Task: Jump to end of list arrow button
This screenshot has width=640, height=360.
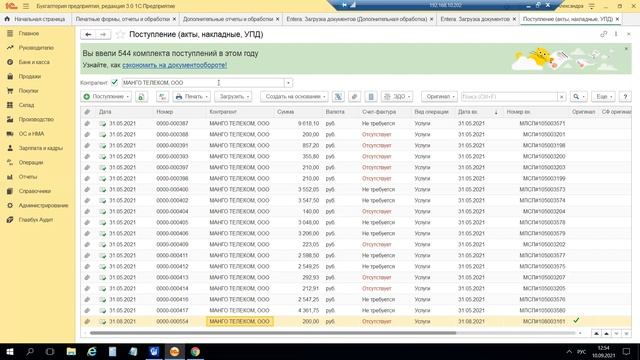Action: pos(626,333)
